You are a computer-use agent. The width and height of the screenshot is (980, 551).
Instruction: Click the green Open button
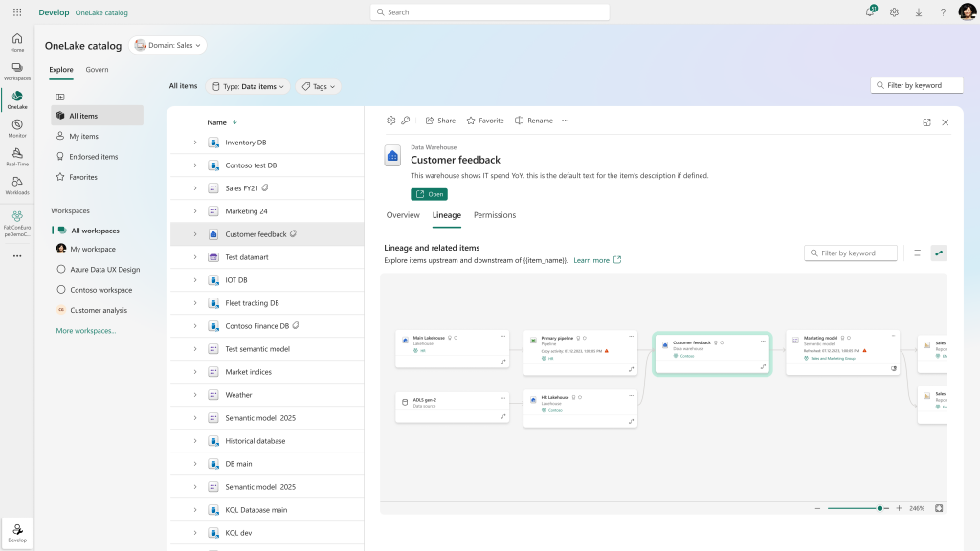(429, 194)
